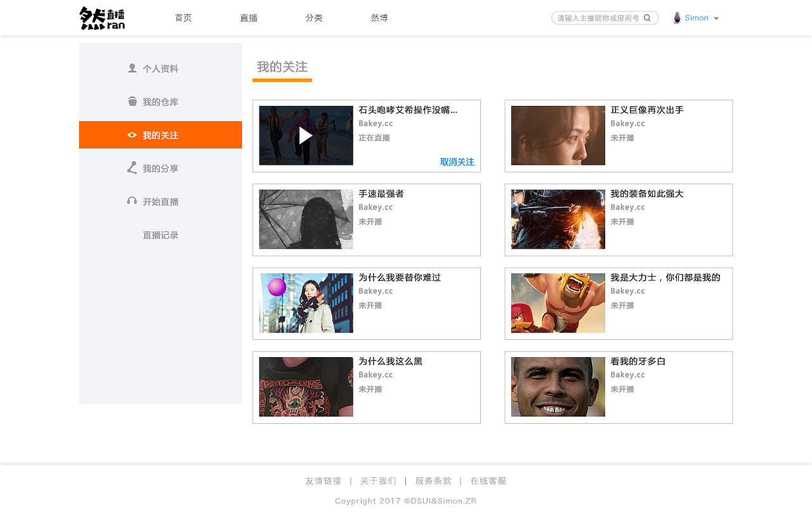Open the 直播 navigation item
Viewport: 812px width, 517px height.
249,18
